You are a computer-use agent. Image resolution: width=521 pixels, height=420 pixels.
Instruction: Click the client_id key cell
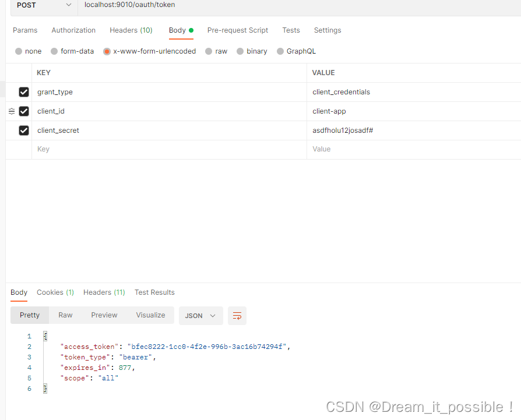tap(169, 111)
